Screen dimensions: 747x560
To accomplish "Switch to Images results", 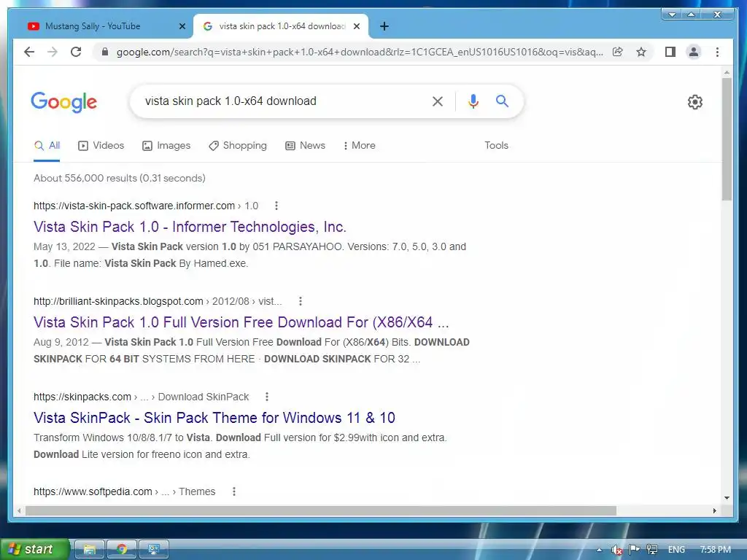I will (x=166, y=146).
